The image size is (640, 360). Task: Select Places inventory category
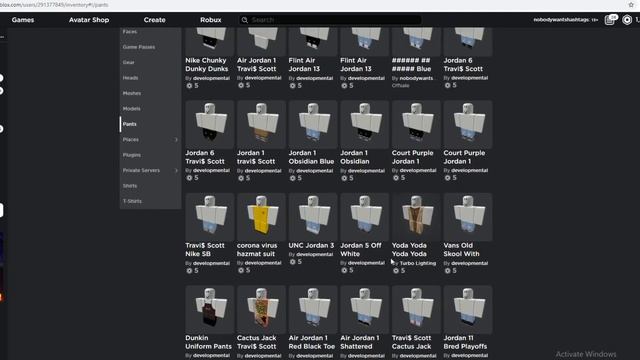click(x=131, y=140)
